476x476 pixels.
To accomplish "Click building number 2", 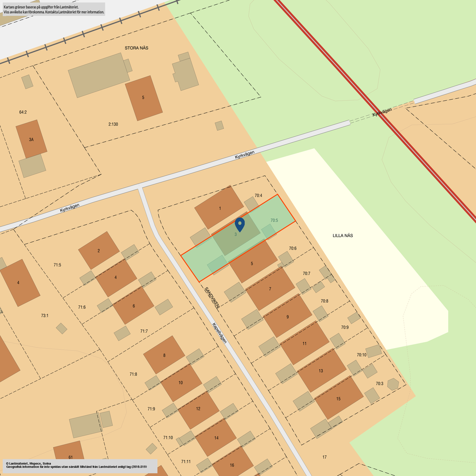I will (x=99, y=251).
